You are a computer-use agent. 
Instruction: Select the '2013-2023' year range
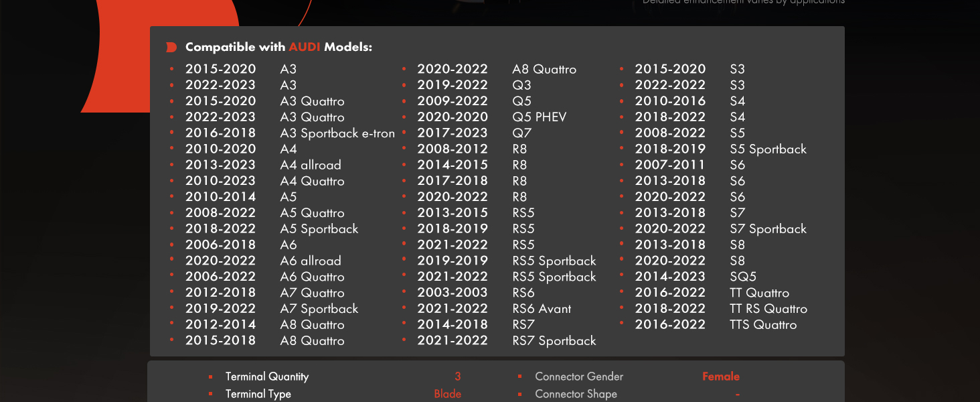pos(221,165)
